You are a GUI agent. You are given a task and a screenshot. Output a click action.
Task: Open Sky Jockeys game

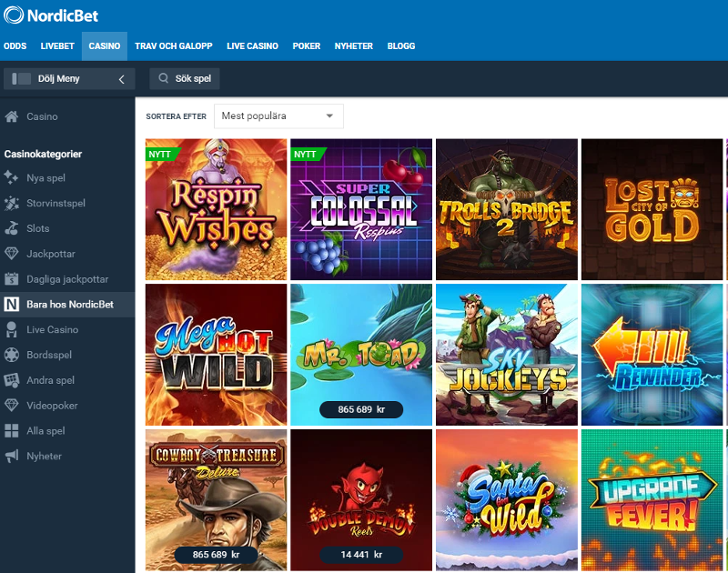[x=507, y=355]
